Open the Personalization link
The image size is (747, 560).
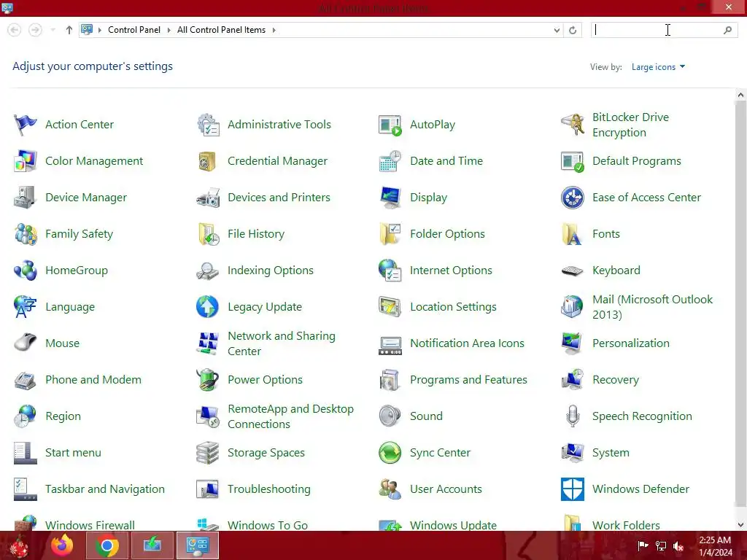click(x=631, y=343)
